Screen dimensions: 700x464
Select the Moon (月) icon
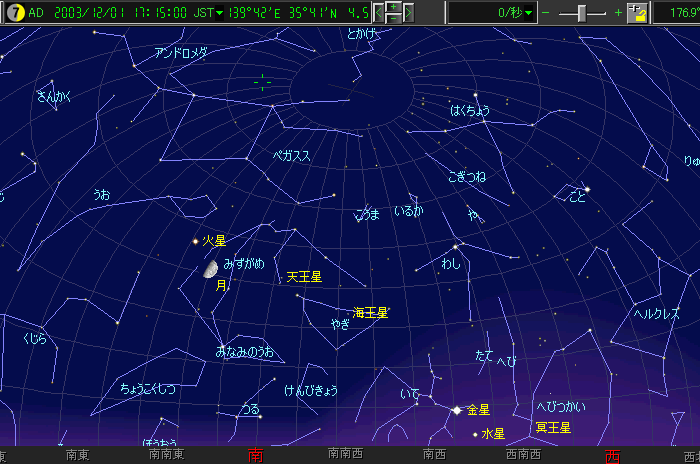211,269
